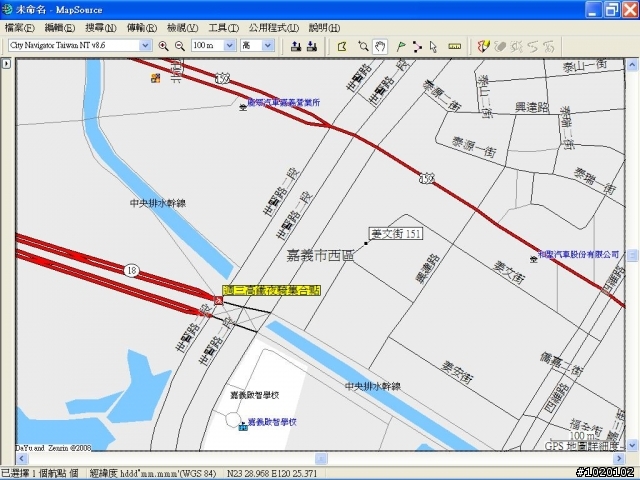640x480 pixels.
Task: Click the orange POI icon at top left of map
Action: pos(156,78)
